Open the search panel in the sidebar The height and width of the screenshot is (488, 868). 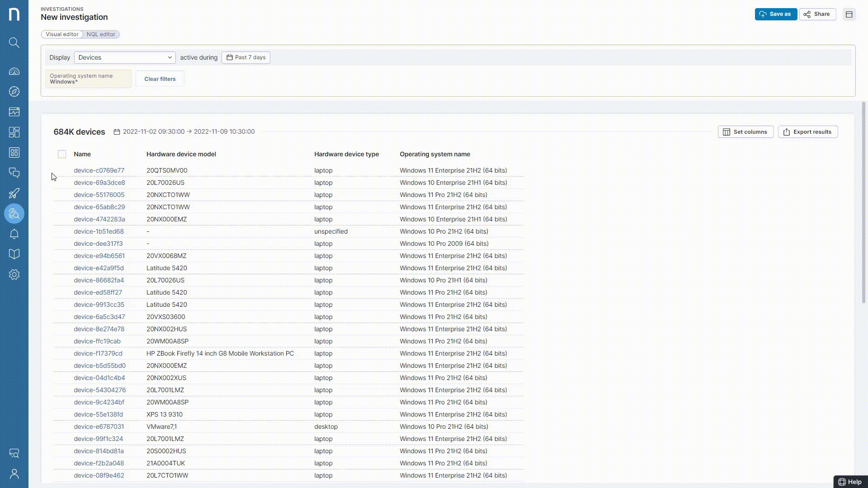coord(14,42)
